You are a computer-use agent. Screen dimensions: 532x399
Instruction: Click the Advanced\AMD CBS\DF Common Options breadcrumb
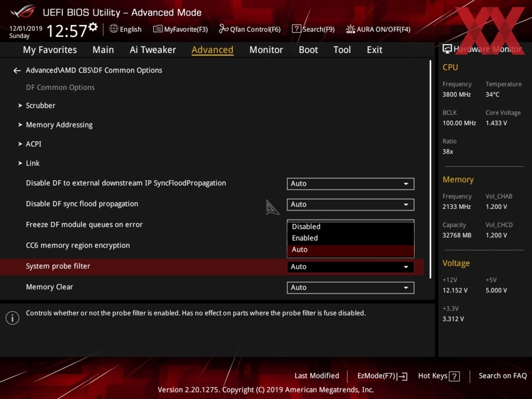click(x=94, y=70)
